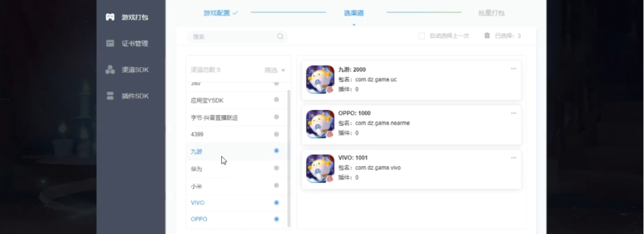The image size is (644, 234).
Task: Click the game icon on 九游: 2000 card
Action: pyautogui.click(x=320, y=80)
